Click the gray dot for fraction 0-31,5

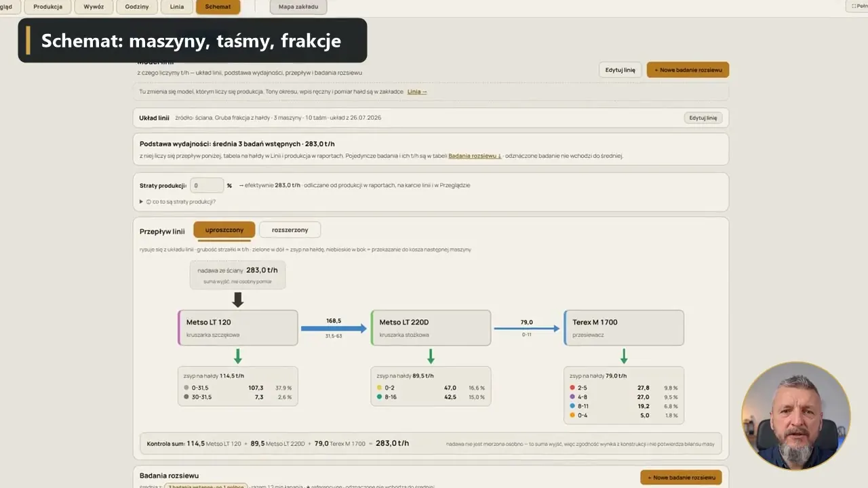pyautogui.click(x=186, y=388)
